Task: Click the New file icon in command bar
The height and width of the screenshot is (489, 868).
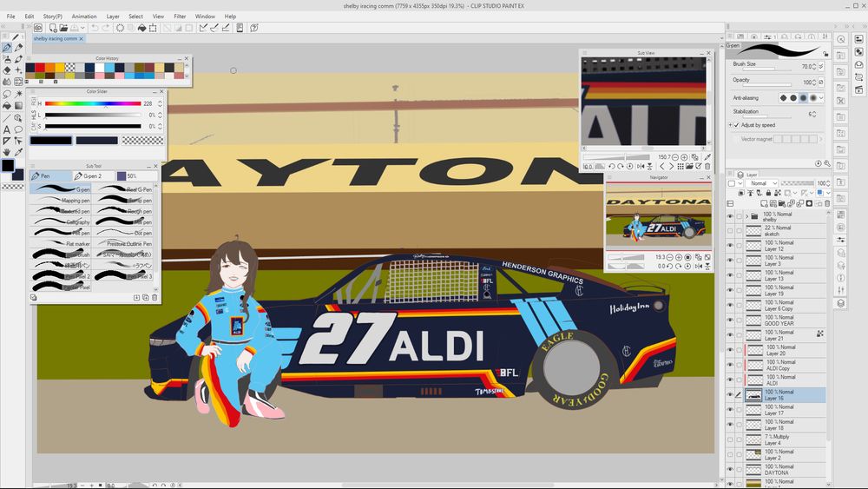Action: tap(53, 28)
